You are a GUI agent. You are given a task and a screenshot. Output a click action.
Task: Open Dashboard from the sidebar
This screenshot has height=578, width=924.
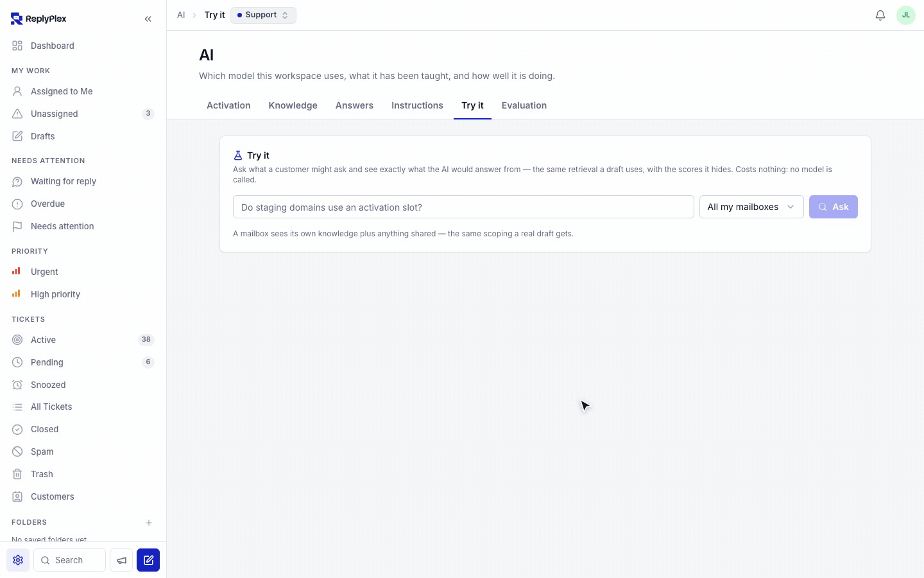(83, 46)
